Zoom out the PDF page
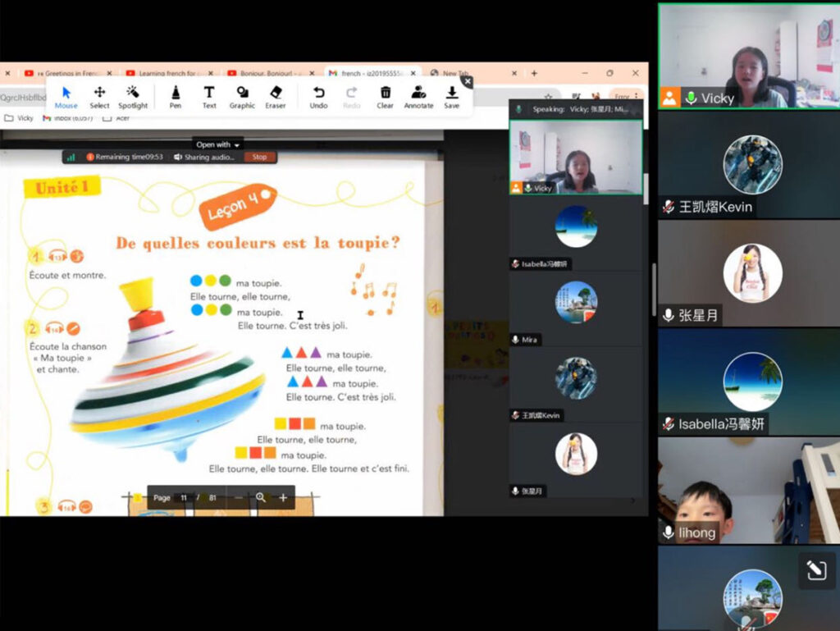The width and height of the screenshot is (840, 631). pyautogui.click(x=239, y=497)
